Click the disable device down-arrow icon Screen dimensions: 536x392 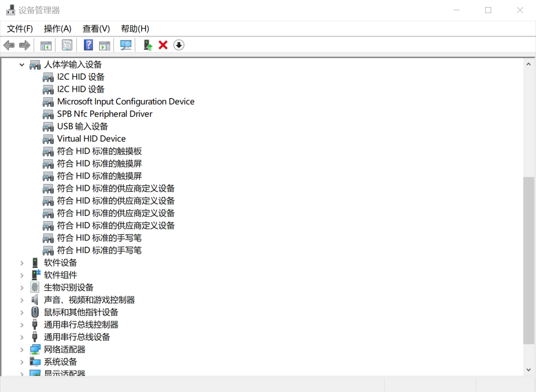(x=179, y=45)
